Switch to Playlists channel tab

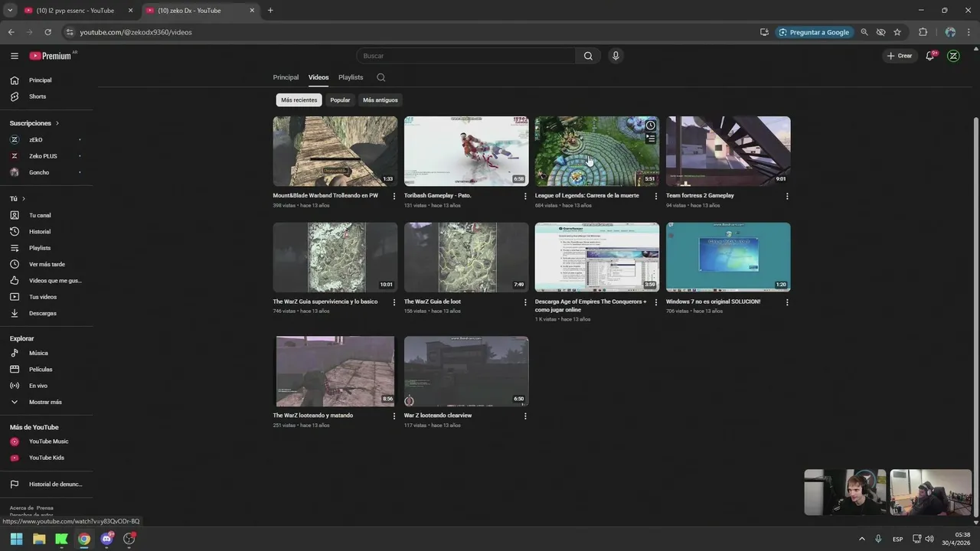(351, 77)
